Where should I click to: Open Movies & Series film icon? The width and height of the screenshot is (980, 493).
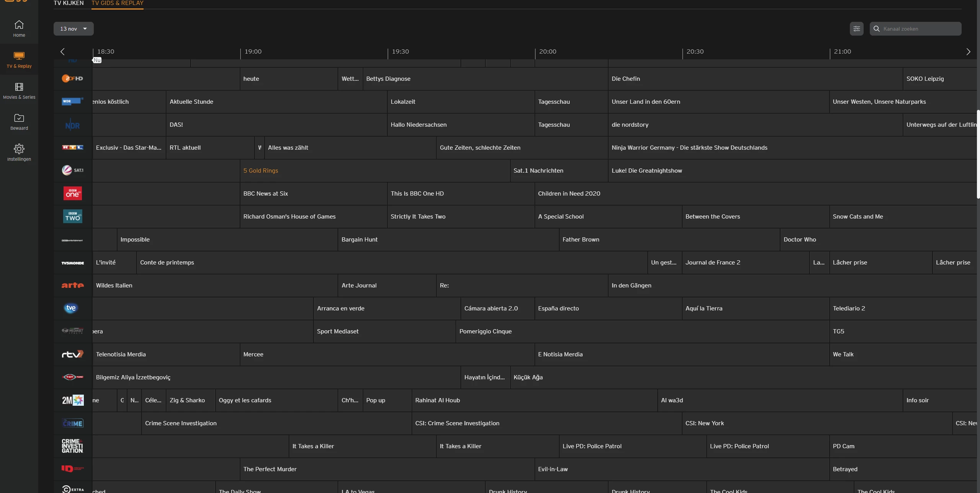[x=19, y=87]
